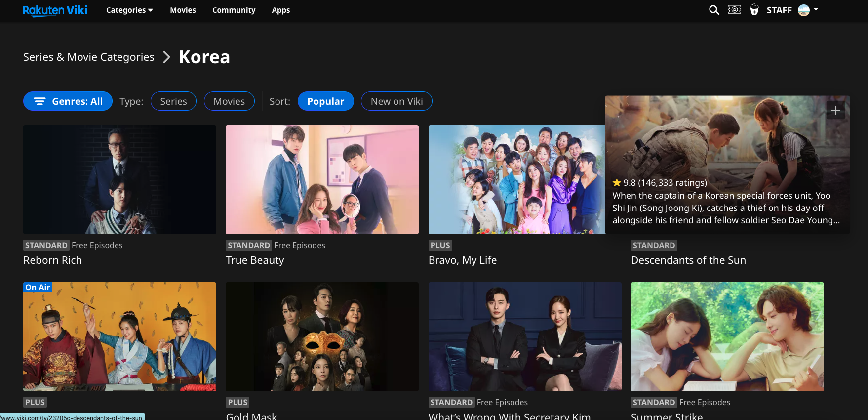868x420 pixels.
Task: Click the popcorn bucket plus icon
Action: tap(754, 10)
